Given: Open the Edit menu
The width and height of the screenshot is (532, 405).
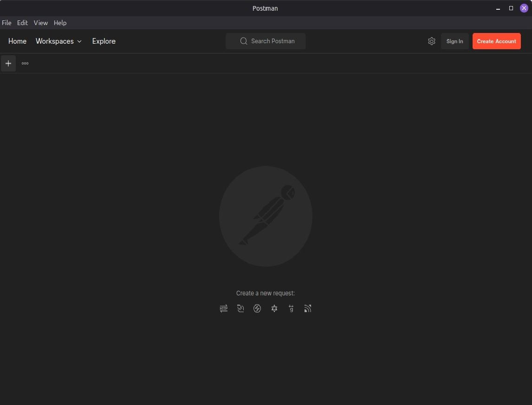Looking at the screenshot, I should pyautogui.click(x=22, y=23).
